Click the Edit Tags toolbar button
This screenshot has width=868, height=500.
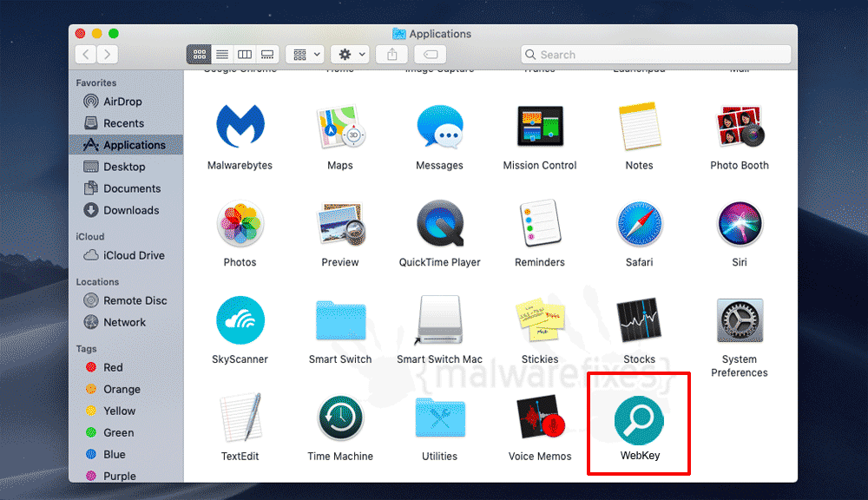tap(431, 55)
